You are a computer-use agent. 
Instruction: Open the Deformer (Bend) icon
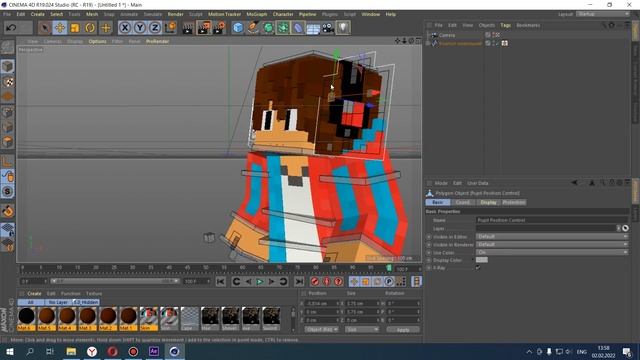point(298,28)
